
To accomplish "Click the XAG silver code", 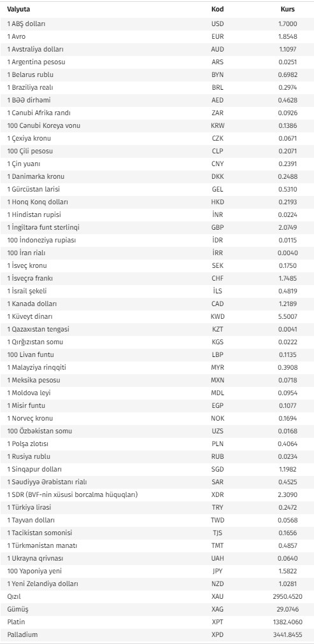I will point(217,610).
